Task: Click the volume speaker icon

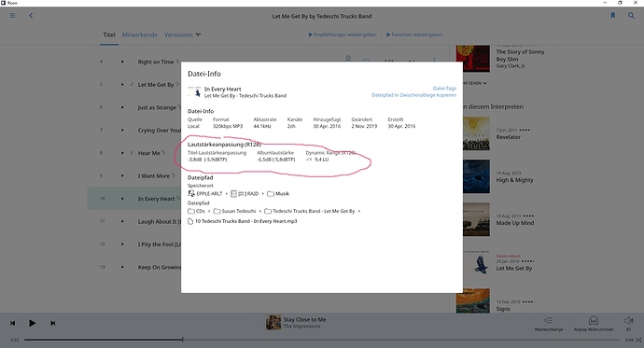Action: [628, 320]
